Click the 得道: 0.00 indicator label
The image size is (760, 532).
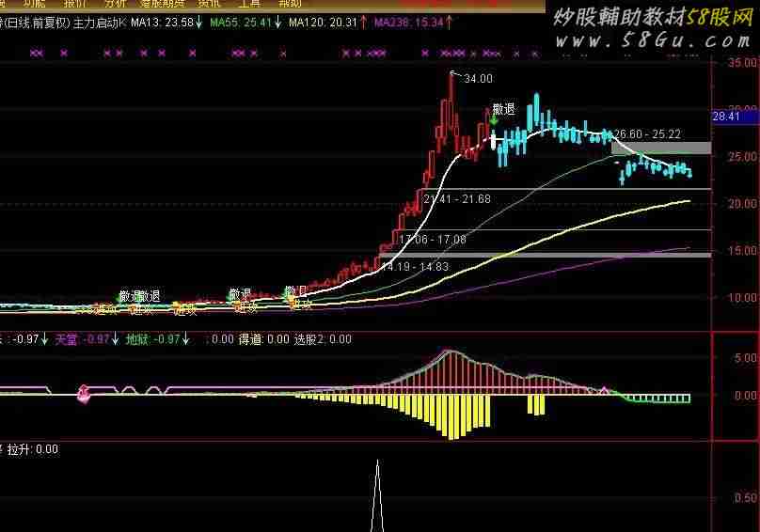[263, 339]
